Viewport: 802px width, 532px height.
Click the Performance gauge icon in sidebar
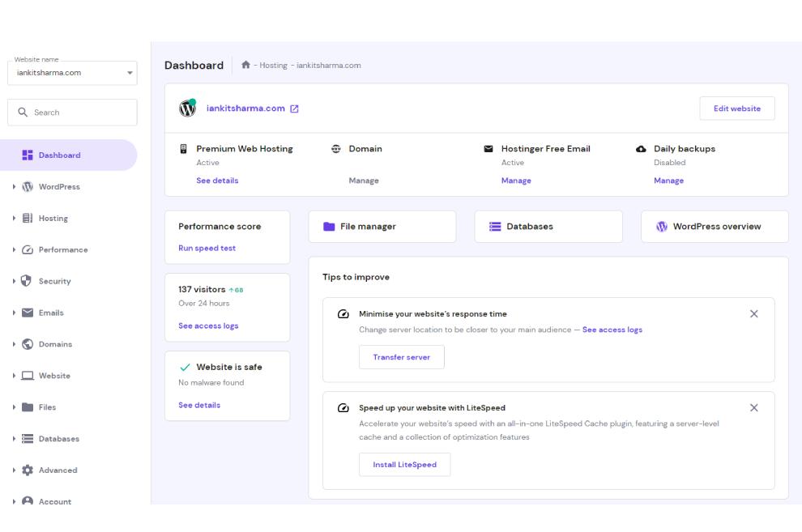(x=28, y=250)
